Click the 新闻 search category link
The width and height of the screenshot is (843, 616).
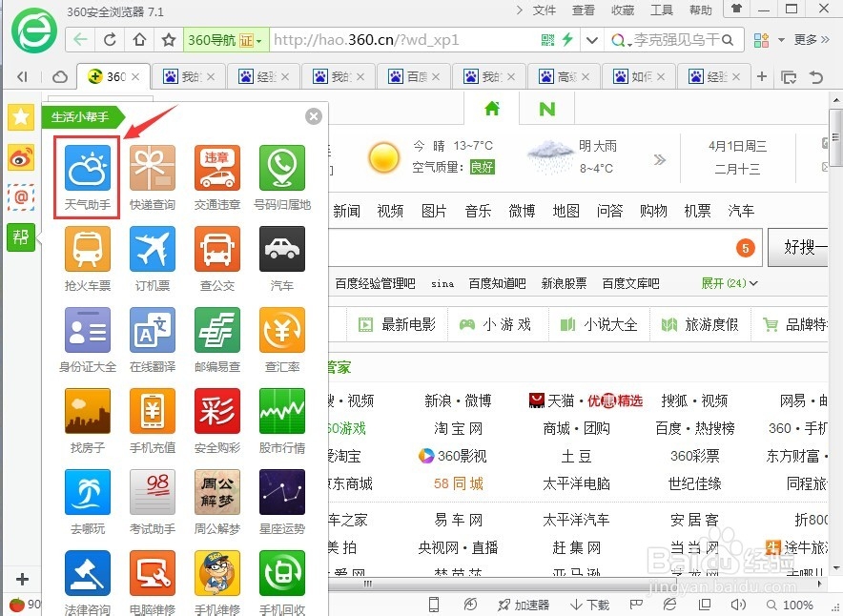pyautogui.click(x=347, y=211)
